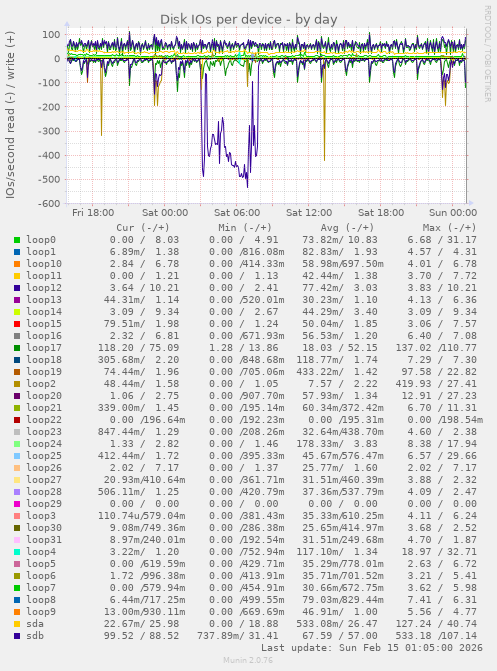The height and width of the screenshot is (671, 497).
Task: Select the loop0 legend label
Action: click(41, 240)
